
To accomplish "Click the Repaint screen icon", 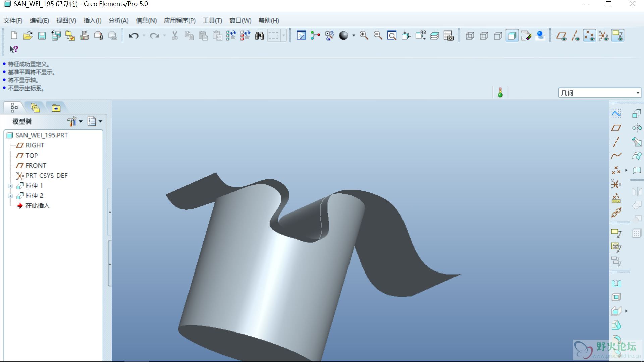I will pos(301,36).
